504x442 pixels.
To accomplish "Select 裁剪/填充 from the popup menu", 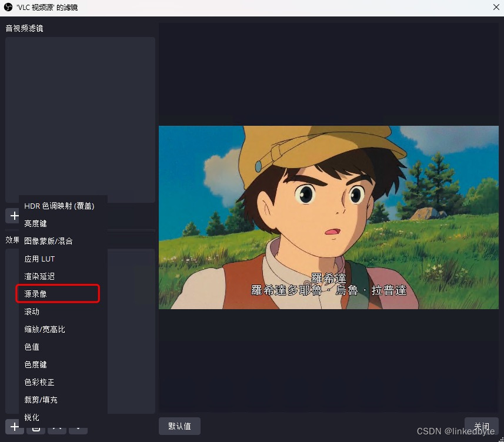I will click(x=63, y=400).
